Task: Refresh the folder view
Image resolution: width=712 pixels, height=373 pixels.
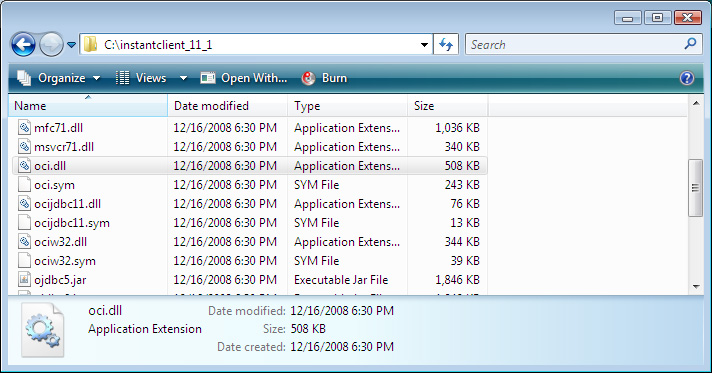Action: tap(446, 45)
